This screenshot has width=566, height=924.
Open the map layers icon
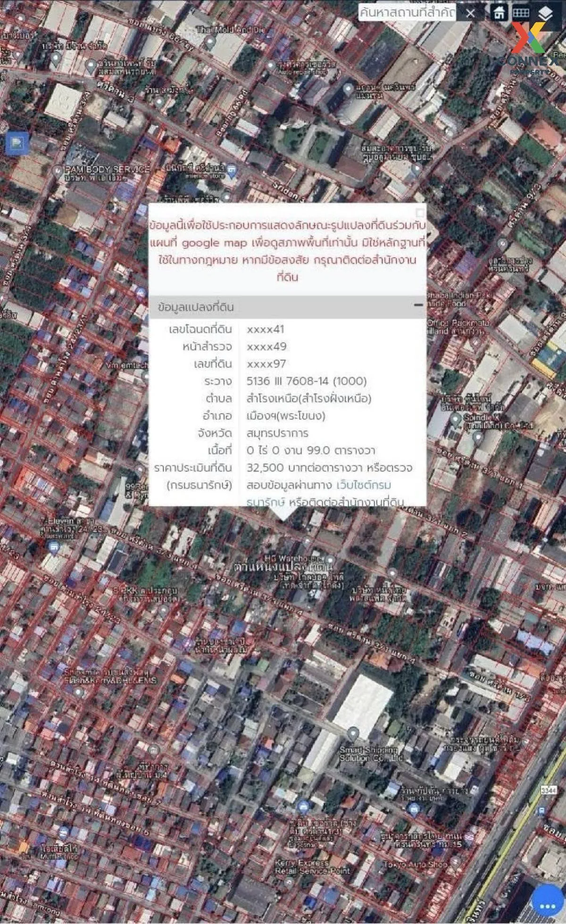[x=545, y=14]
